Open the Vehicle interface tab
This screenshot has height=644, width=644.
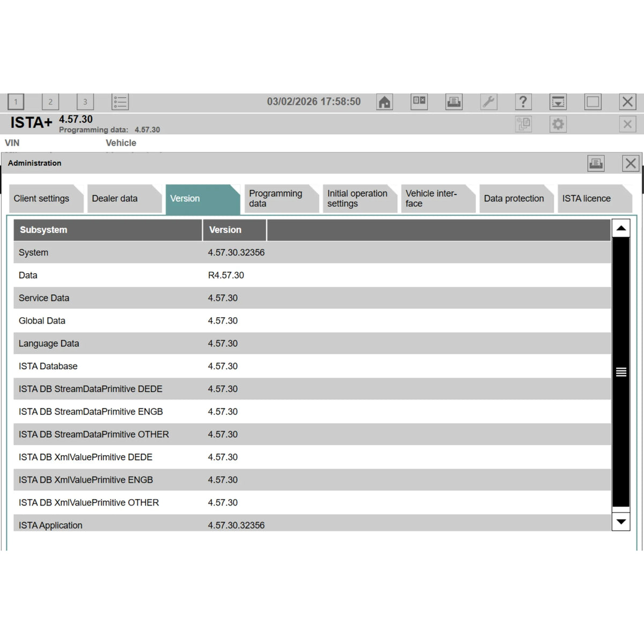(x=438, y=199)
